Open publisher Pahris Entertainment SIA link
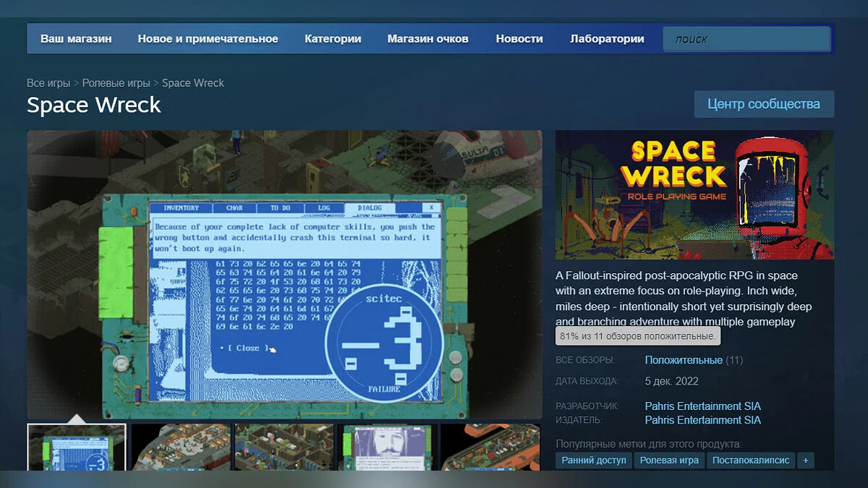Viewport: 868px width, 488px height. (x=703, y=420)
